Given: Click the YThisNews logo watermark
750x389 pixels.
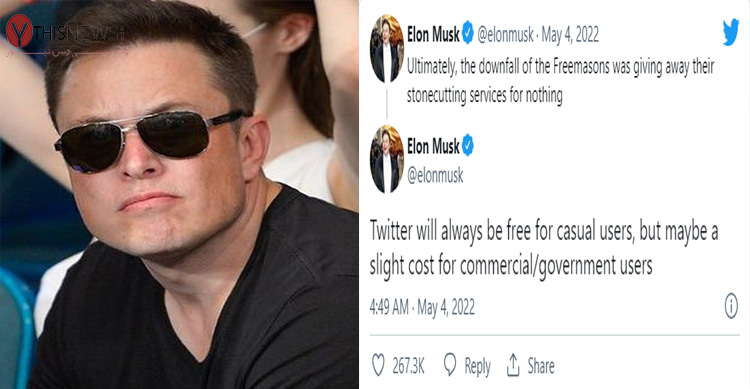Looking at the screenshot, I should tap(65, 33).
